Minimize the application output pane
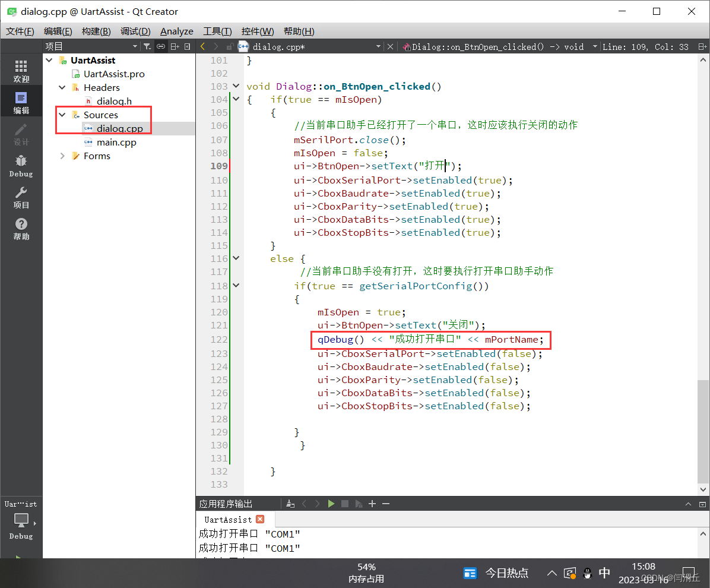The width and height of the screenshot is (710, 588). [x=702, y=504]
